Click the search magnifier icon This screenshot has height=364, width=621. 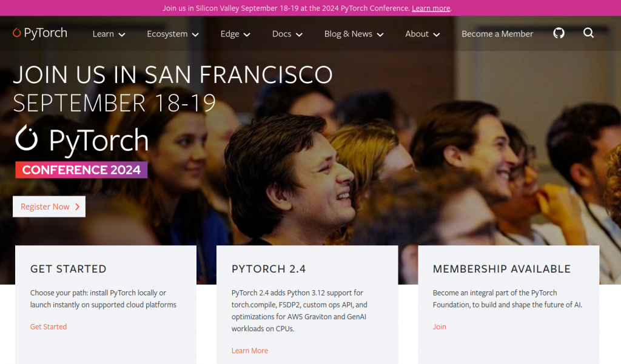point(588,33)
